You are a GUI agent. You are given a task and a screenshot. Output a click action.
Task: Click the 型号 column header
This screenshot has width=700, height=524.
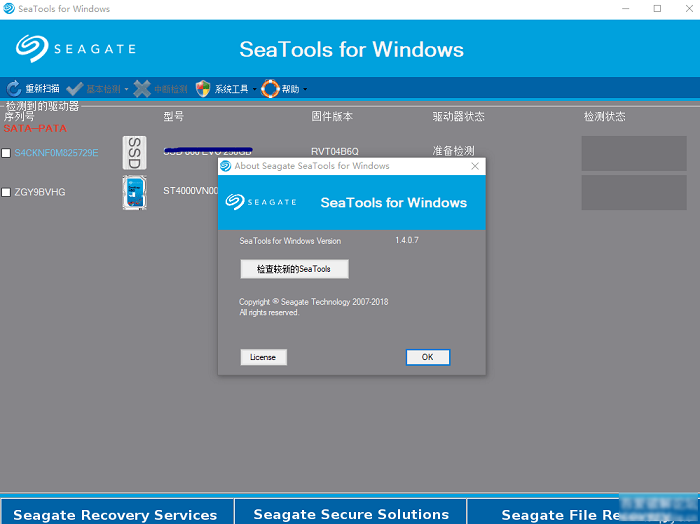(x=174, y=116)
